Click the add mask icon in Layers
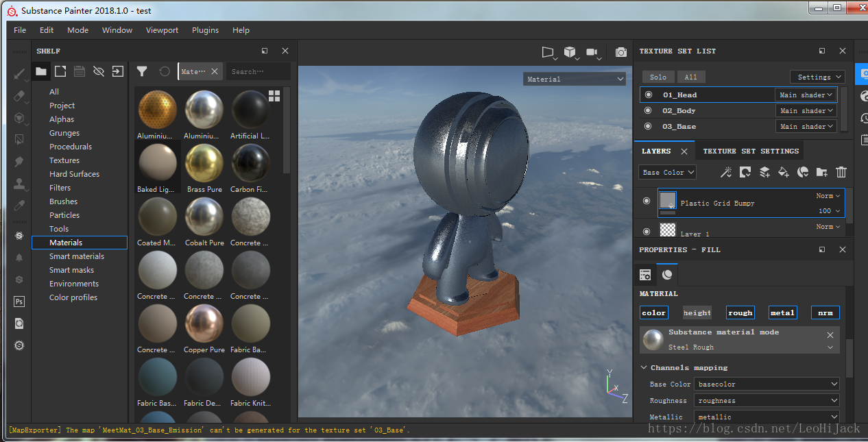The height and width of the screenshot is (442, 868). [x=745, y=172]
